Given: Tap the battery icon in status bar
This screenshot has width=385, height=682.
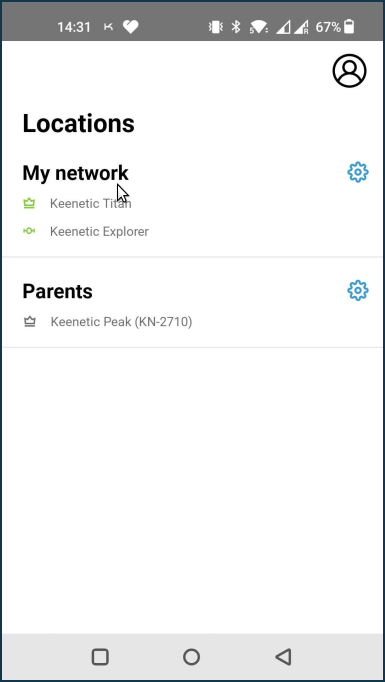Looking at the screenshot, I should tap(349, 27).
